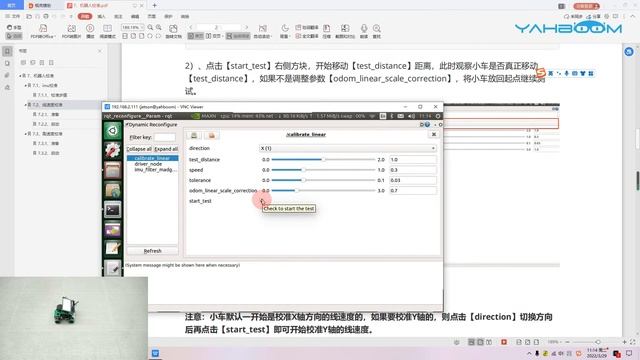Open the Terminal launcher icon in VNC

coord(113,210)
